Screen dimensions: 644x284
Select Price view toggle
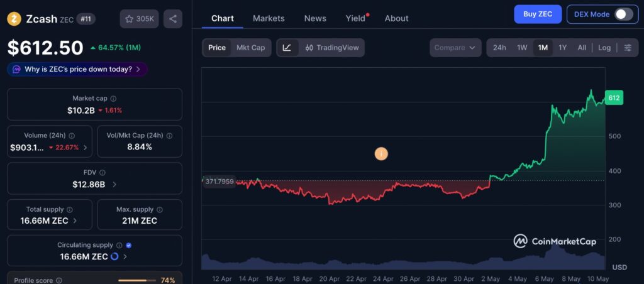[x=217, y=48]
